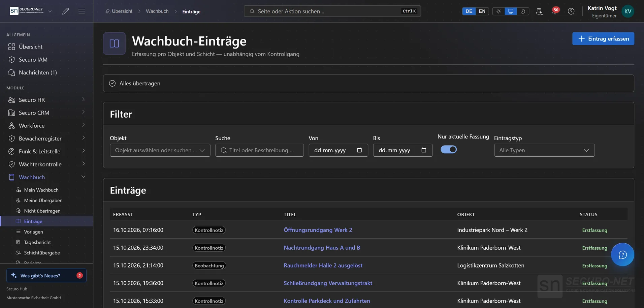Click the page search field
Screen dimensions: 644x308
click(332, 11)
